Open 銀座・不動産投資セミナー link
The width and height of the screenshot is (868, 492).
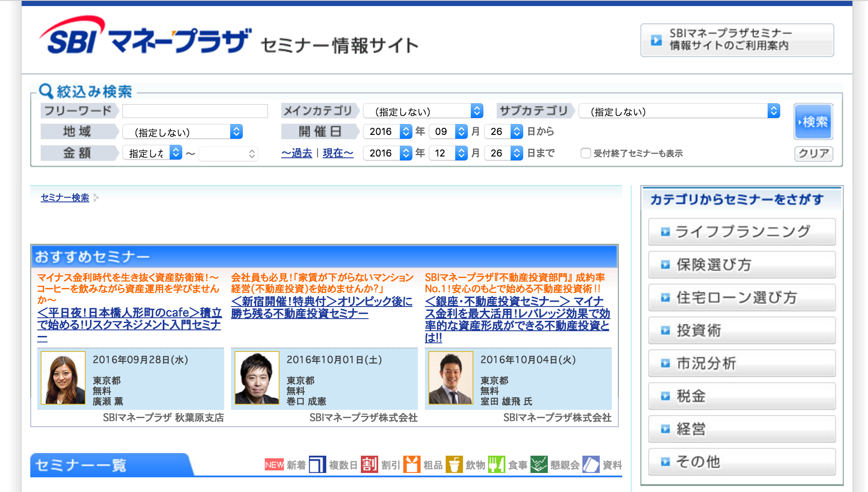[x=518, y=319]
